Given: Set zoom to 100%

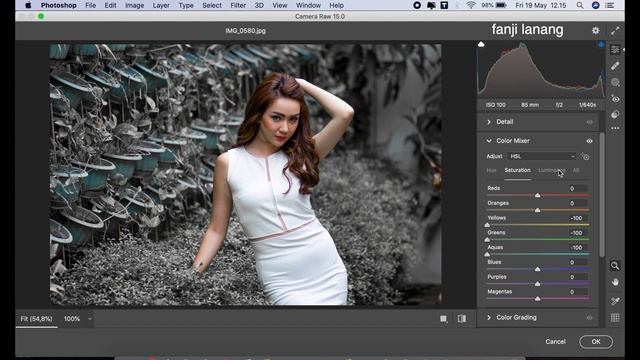Looking at the screenshot, I should click(72, 319).
